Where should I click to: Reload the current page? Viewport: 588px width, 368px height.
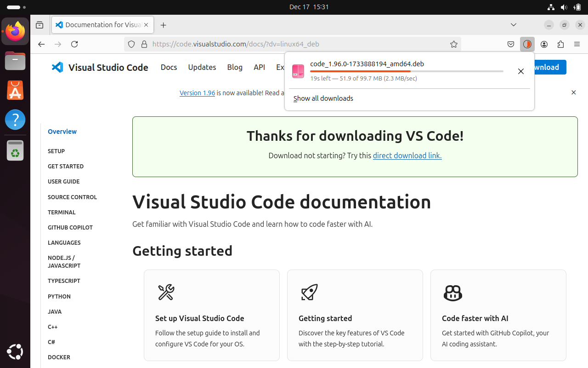coord(74,44)
